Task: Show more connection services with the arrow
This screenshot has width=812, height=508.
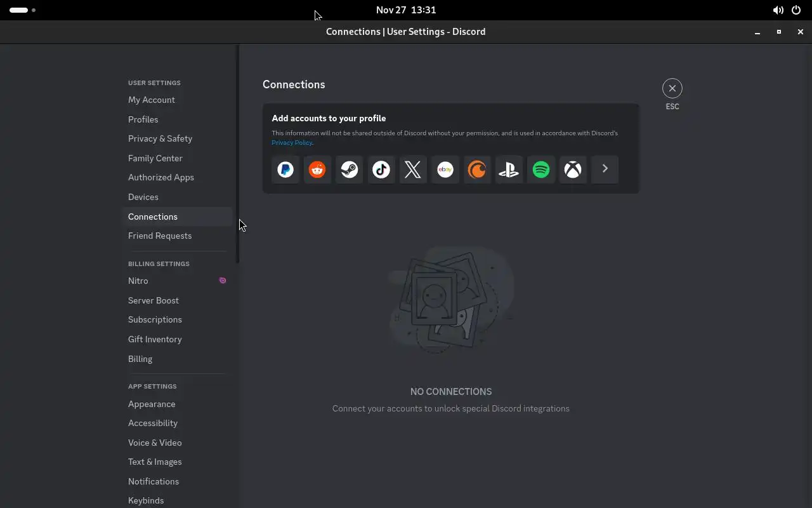Action: click(x=605, y=170)
